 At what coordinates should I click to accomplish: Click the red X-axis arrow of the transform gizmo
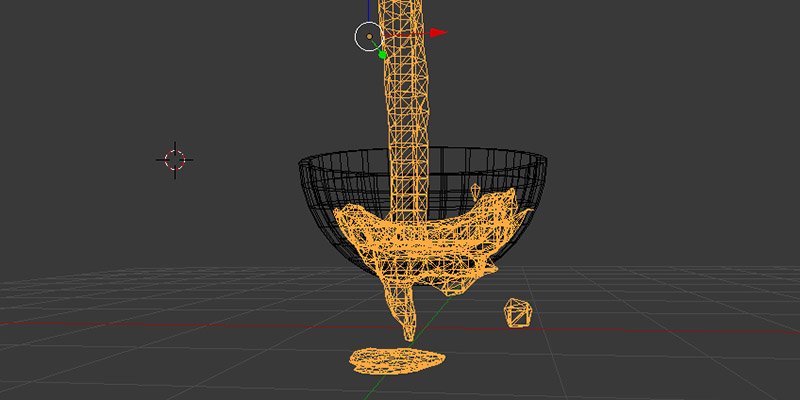tap(438, 33)
